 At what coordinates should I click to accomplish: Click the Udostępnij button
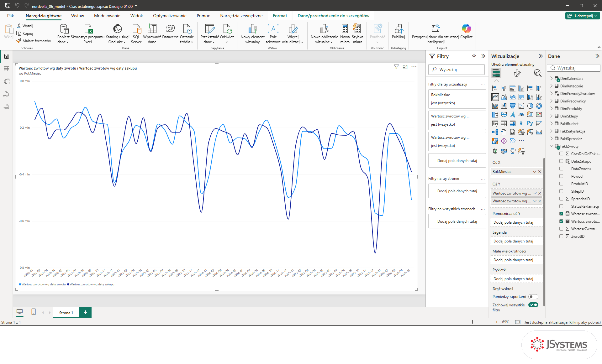tap(583, 16)
